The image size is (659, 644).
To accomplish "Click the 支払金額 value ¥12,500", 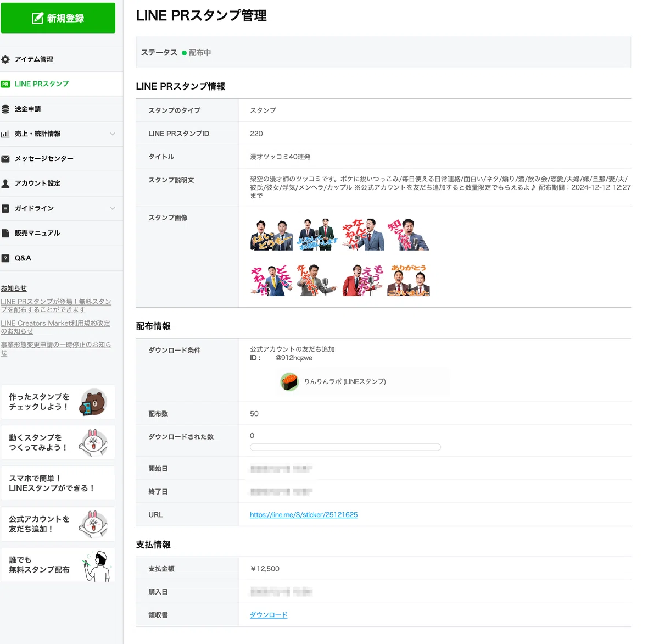I will tap(265, 569).
